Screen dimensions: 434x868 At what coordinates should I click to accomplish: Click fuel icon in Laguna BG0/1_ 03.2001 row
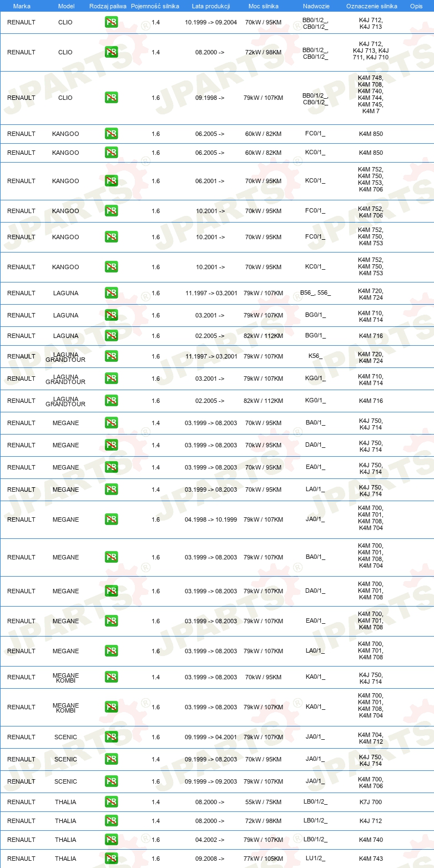[111, 315]
